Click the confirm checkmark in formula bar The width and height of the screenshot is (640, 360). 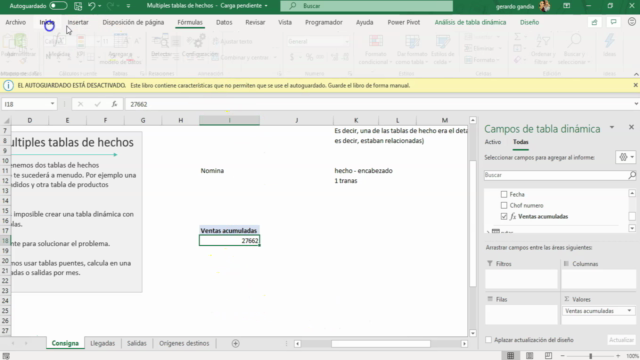(97, 104)
